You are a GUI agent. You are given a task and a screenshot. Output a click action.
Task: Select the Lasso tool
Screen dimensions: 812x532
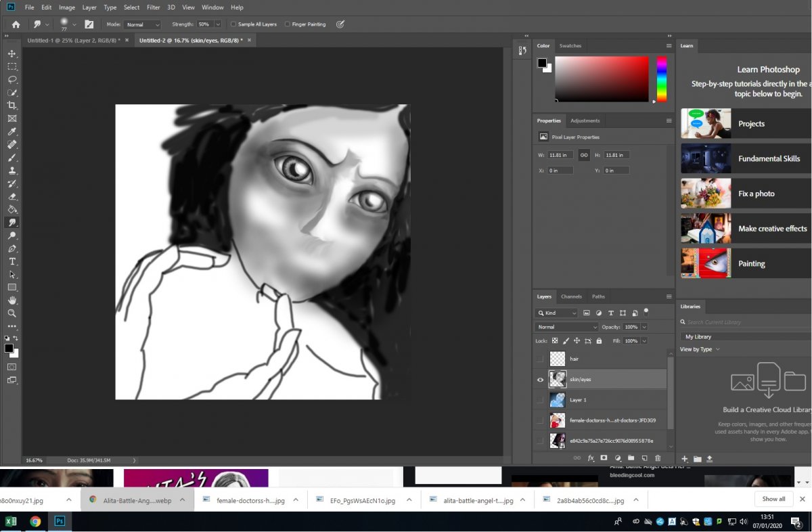(x=12, y=79)
